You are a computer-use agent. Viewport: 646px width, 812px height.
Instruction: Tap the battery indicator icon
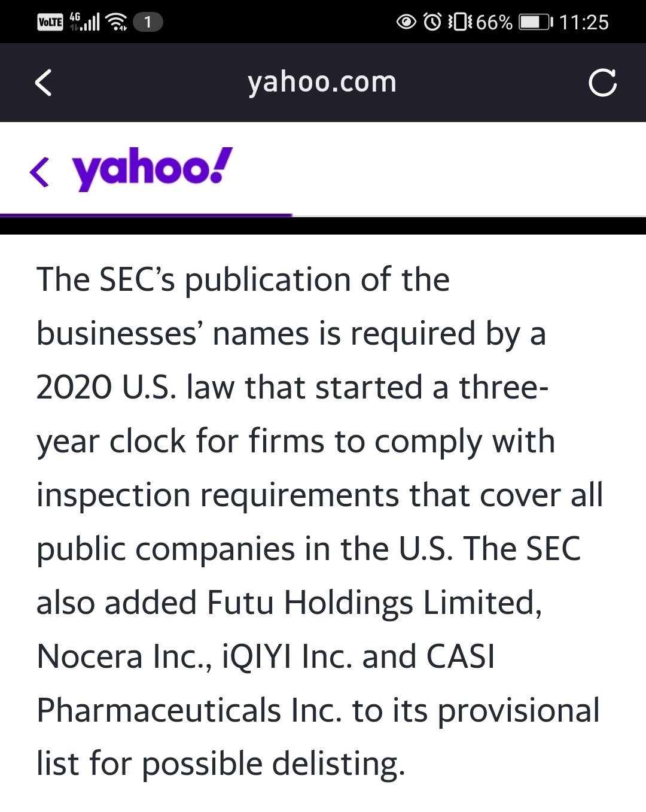[x=536, y=22]
